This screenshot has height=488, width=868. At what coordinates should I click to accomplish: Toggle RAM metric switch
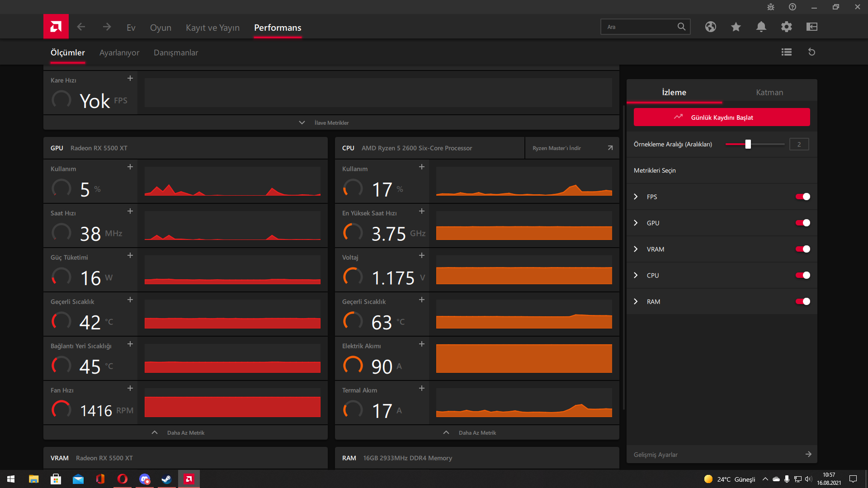coord(803,301)
